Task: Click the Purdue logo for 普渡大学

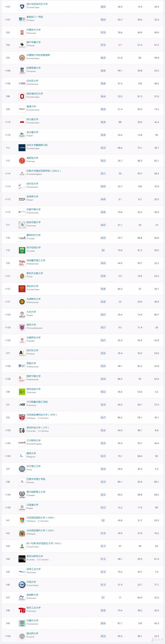Action: point(22,109)
